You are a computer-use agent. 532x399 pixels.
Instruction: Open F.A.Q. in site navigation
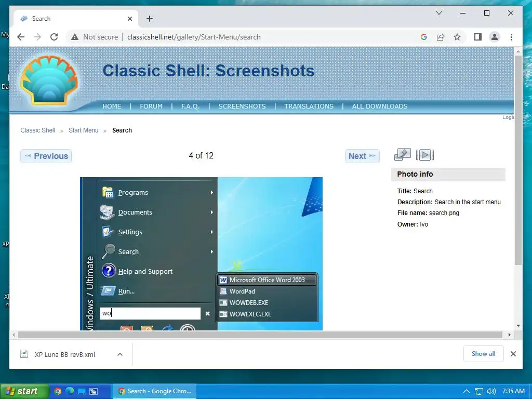[190, 106]
